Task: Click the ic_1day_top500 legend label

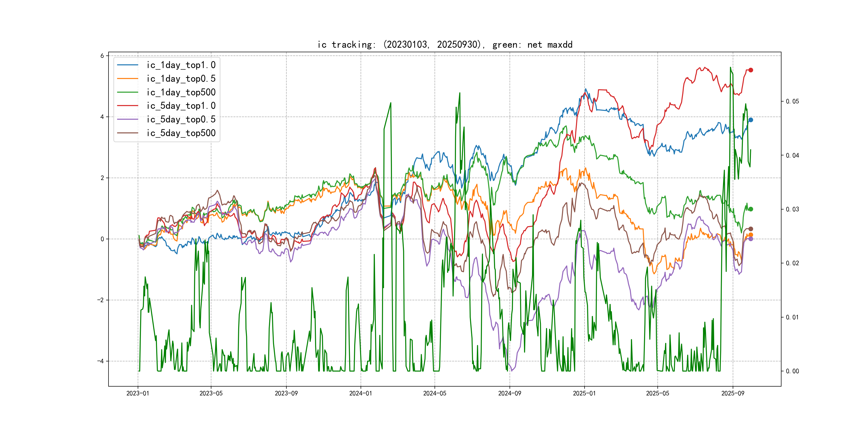Action: (181, 92)
